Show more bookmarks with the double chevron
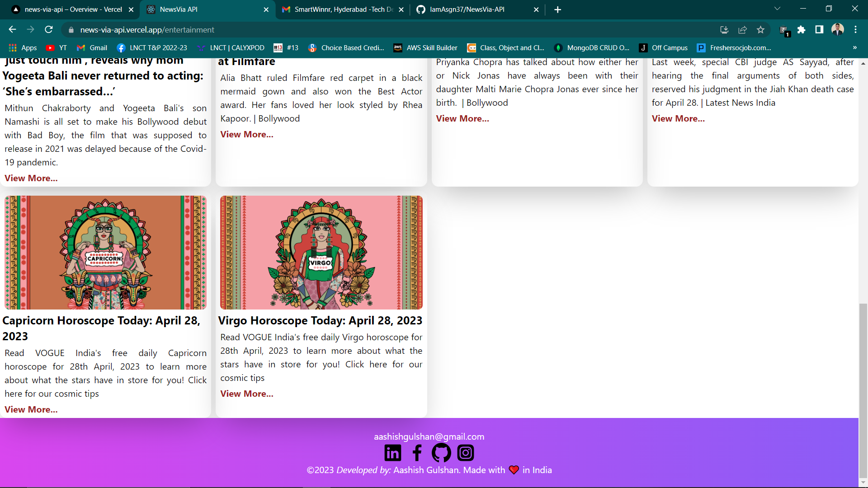 [x=854, y=48]
